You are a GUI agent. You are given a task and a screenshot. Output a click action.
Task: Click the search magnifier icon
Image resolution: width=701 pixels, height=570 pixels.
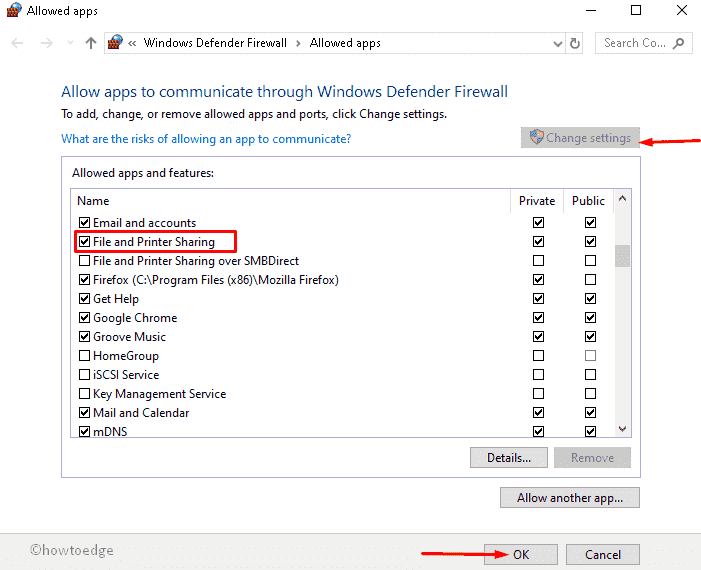tap(679, 43)
